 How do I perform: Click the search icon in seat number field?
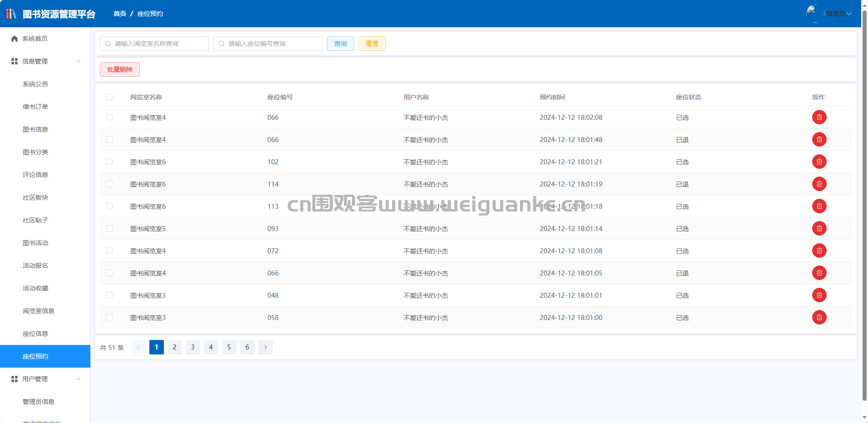(222, 44)
